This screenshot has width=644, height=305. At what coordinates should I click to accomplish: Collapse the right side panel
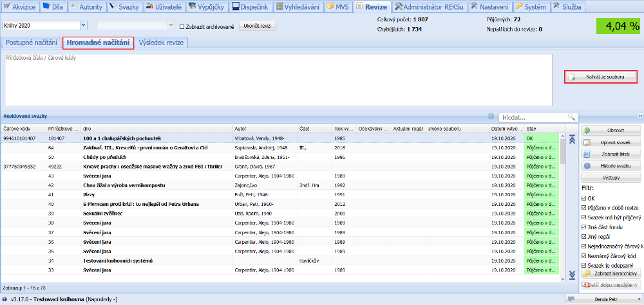click(x=640, y=116)
